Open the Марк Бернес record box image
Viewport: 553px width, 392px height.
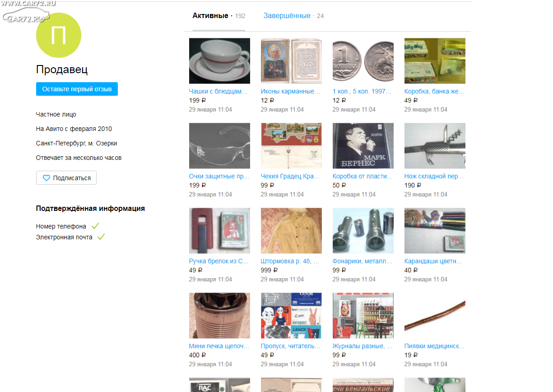(363, 146)
